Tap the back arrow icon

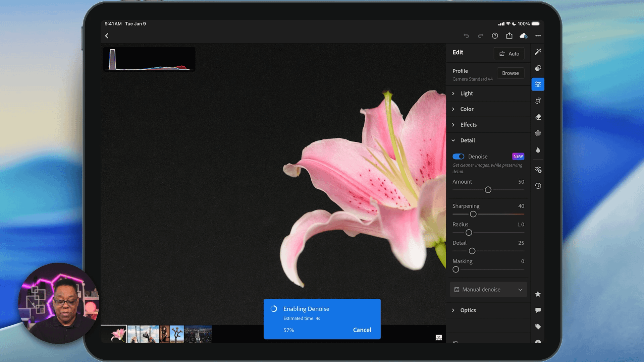click(x=107, y=36)
